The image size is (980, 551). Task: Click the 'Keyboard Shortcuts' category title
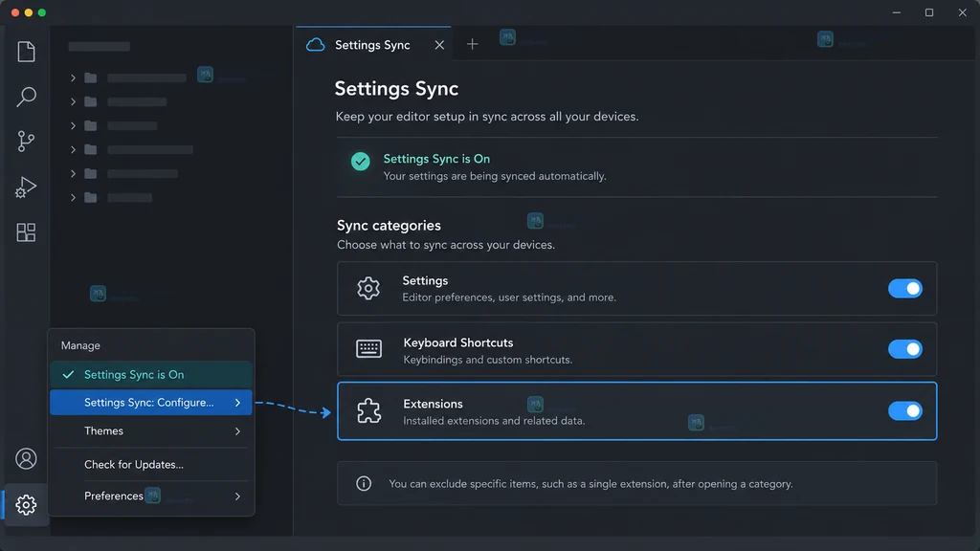[458, 342]
